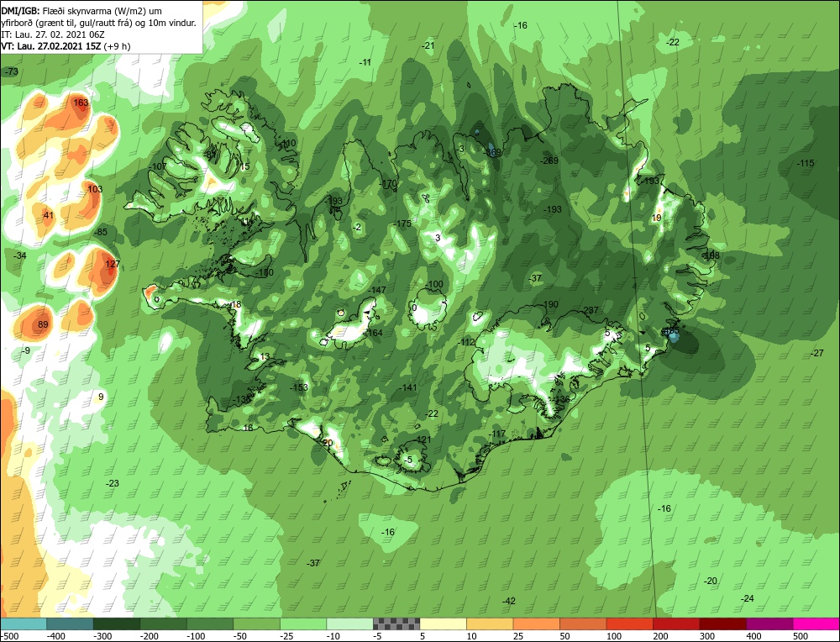Click the legend scale label 500
840x642 pixels.
click(801, 636)
